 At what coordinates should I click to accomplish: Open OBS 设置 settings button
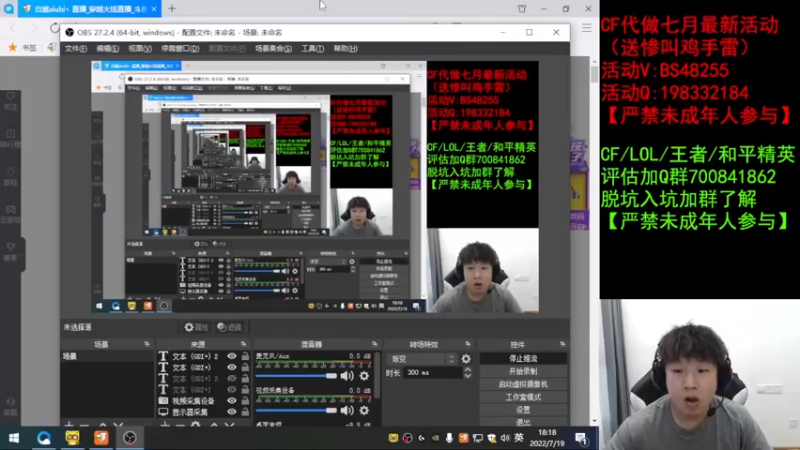523,410
